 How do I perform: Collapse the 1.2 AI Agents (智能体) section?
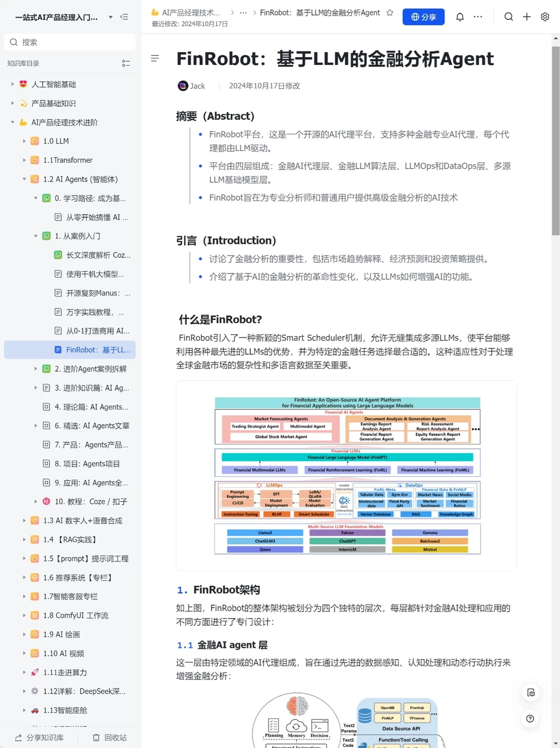(24, 179)
